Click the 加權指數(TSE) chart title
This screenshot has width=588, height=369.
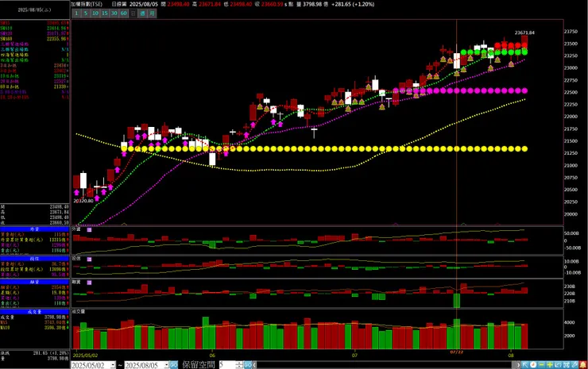(x=87, y=4)
